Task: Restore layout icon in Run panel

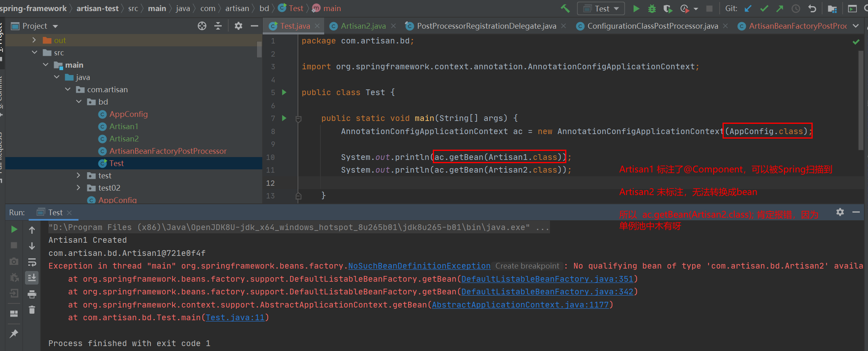Action: pyautogui.click(x=14, y=314)
